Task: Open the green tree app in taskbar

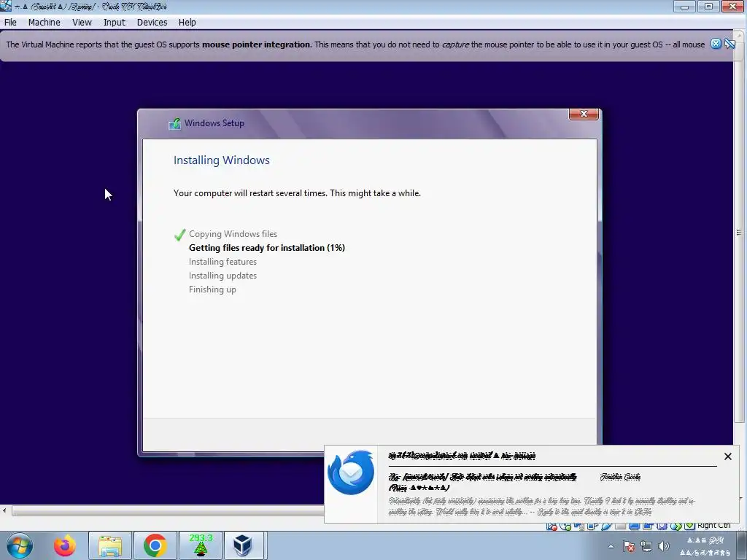Action: click(x=200, y=545)
